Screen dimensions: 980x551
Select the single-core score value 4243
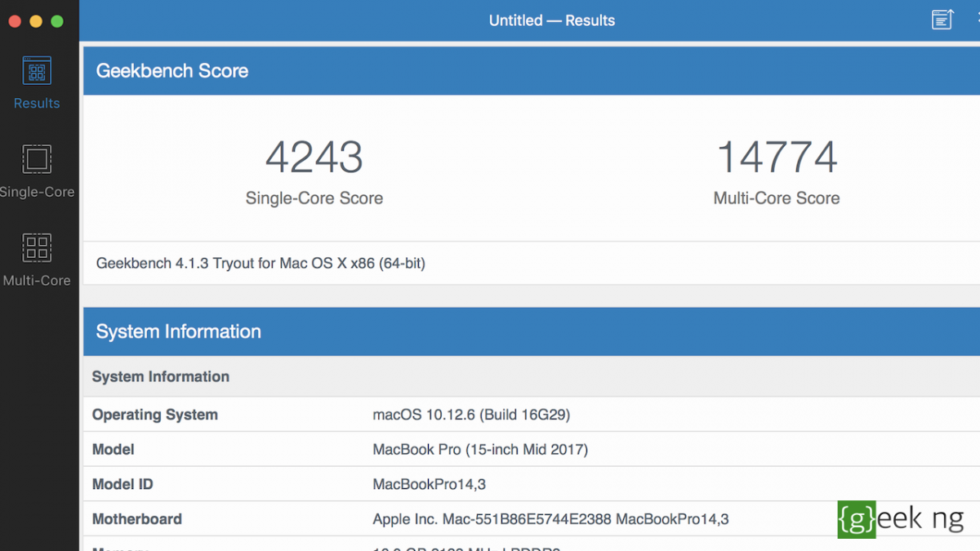pos(314,157)
